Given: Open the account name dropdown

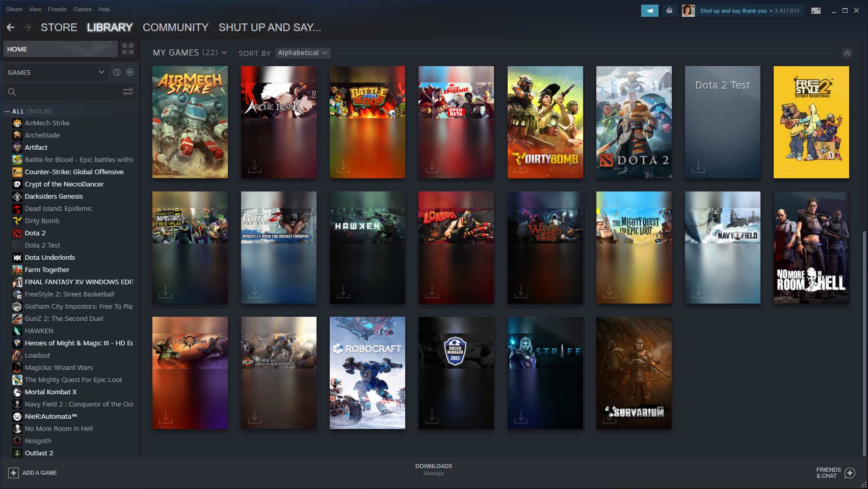Looking at the screenshot, I should (735, 11).
